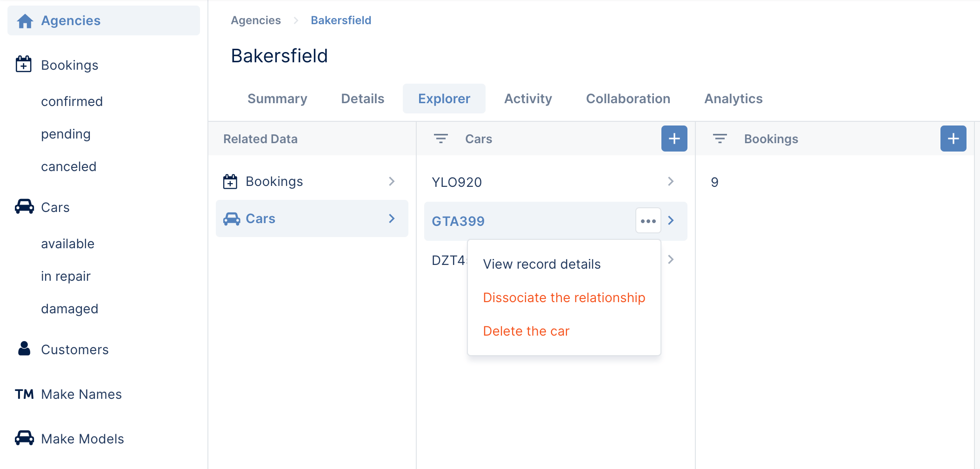Image resolution: width=980 pixels, height=469 pixels.
Task: Click the Customers person icon
Action: (24, 349)
